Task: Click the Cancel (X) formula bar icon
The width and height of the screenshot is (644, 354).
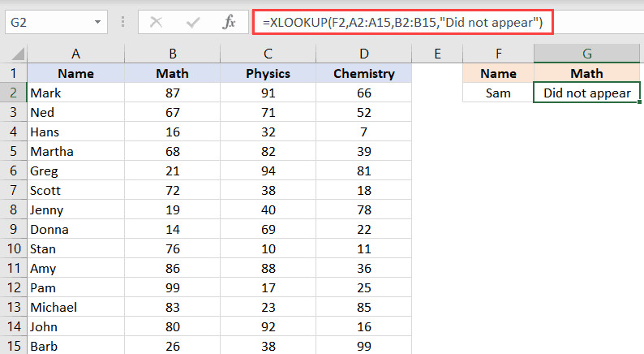Action: (x=156, y=22)
